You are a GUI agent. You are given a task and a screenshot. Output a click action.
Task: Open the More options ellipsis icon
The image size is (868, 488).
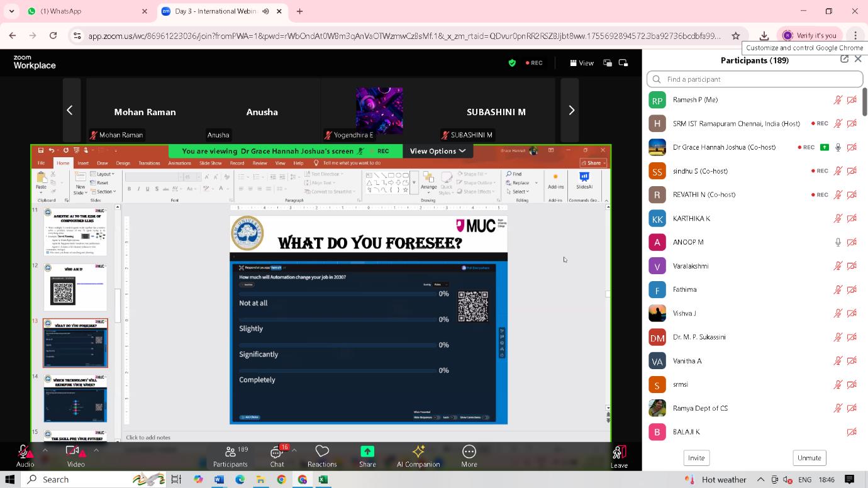coord(469,452)
